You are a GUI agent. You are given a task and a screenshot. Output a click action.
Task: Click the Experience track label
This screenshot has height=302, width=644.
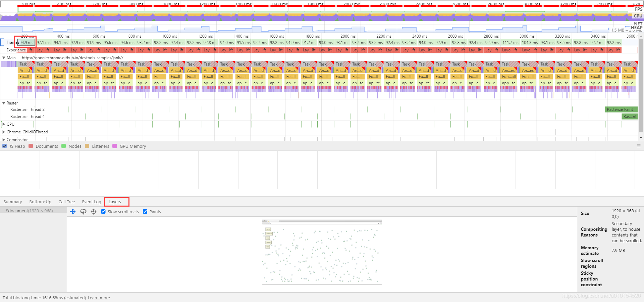tap(16, 50)
